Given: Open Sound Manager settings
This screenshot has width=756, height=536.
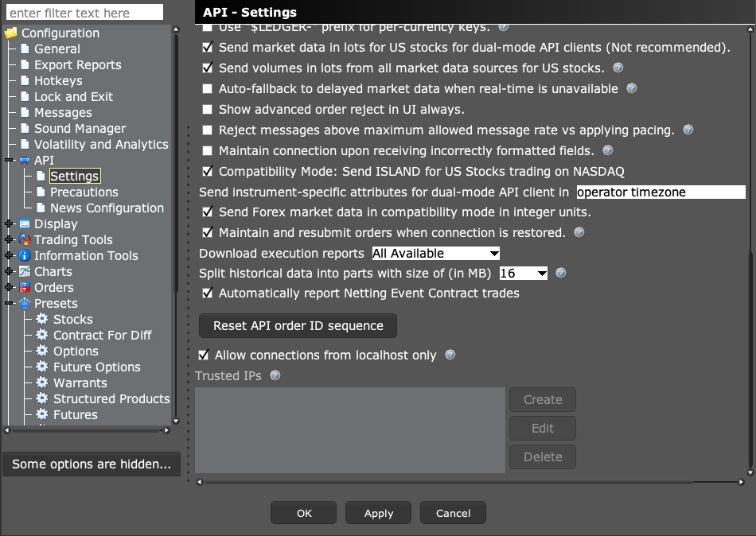Looking at the screenshot, I should (x=80, y=128).
